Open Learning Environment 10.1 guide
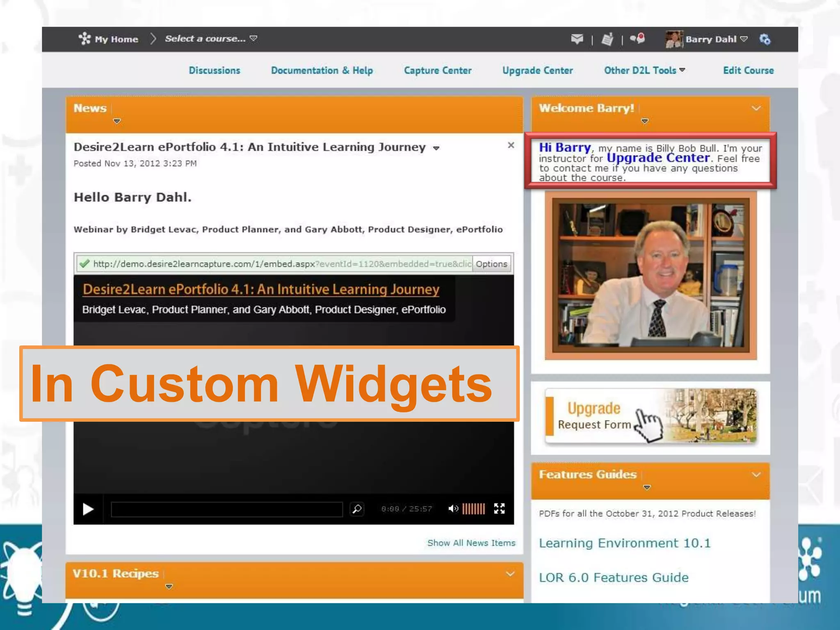This screenshot has width=840, height=630. [625, 543]
